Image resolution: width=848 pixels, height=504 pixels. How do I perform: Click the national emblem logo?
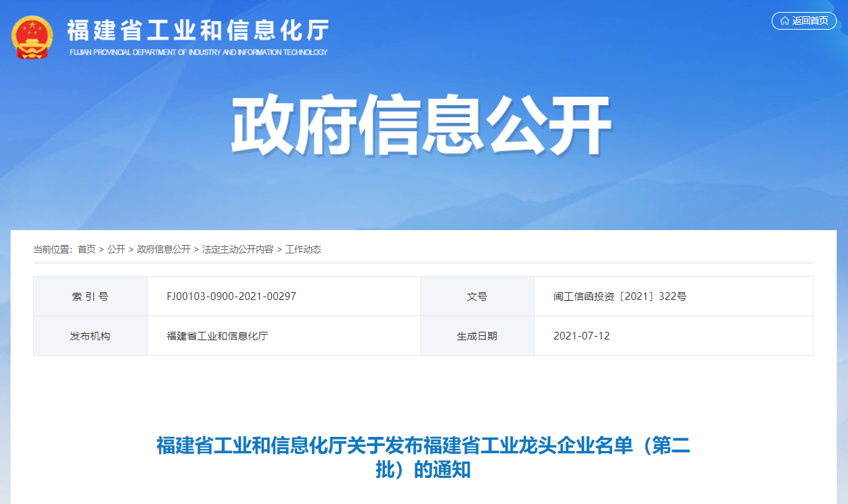[32, 37]
